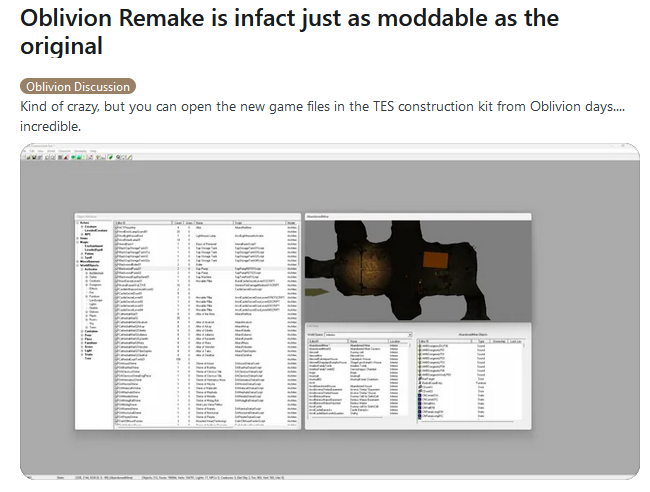650x492 pixels.
Task: Collapse the WorldObjects tree node
Action: (x=78, y=265)
